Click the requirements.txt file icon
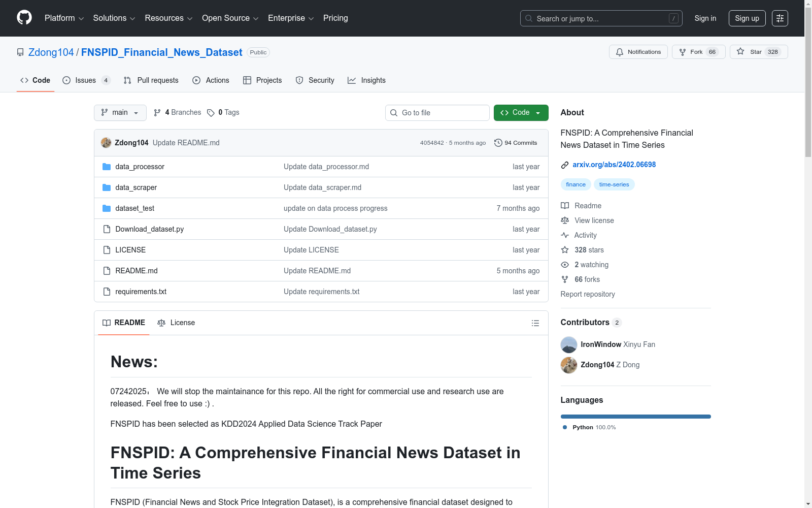The height and width of the screenshot is (508, 812). (107, 292)
